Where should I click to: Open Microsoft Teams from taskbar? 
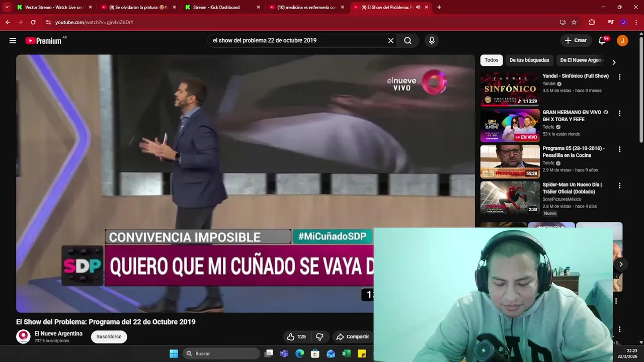[x=284, y=353]
